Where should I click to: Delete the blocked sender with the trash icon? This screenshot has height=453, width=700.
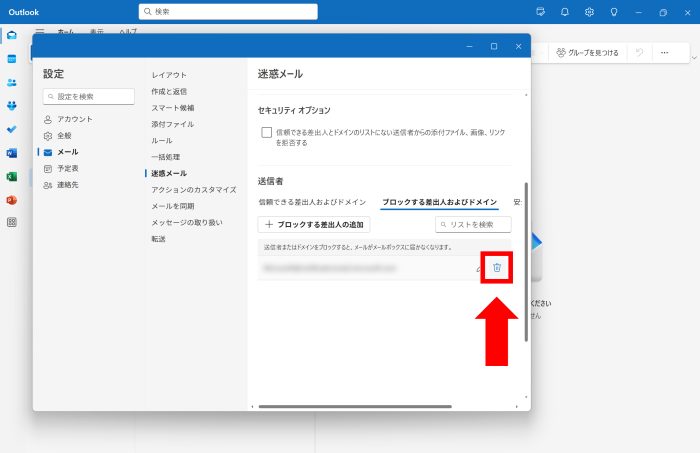click(x=497, y=268)
